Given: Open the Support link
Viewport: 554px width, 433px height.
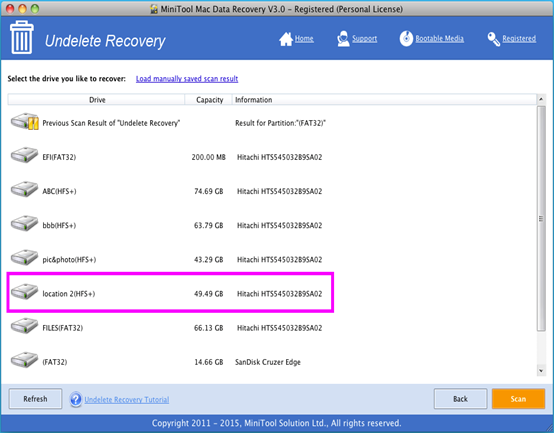Looking at the screenshot, I should click(365, 38).
